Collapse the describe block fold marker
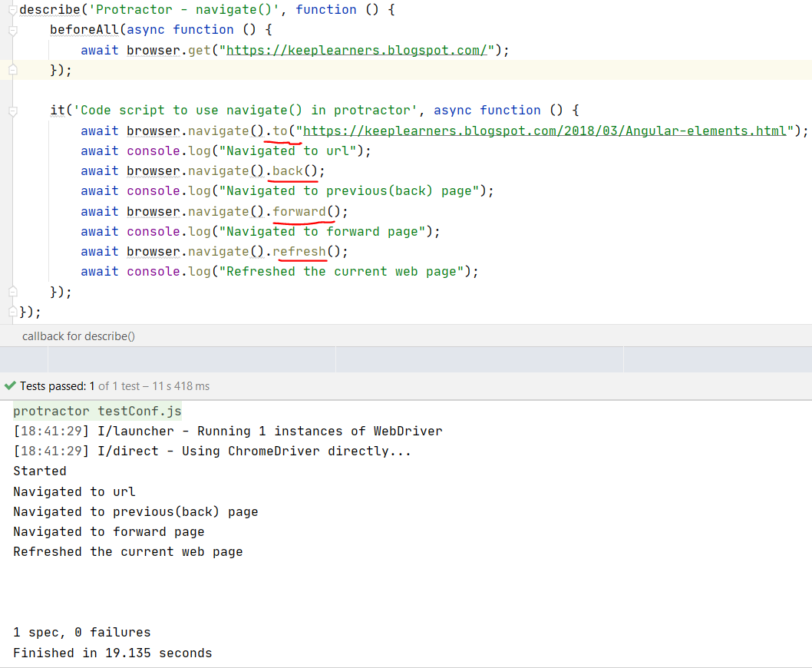Viewport: 812px width, 668px height. click(13, 10)
